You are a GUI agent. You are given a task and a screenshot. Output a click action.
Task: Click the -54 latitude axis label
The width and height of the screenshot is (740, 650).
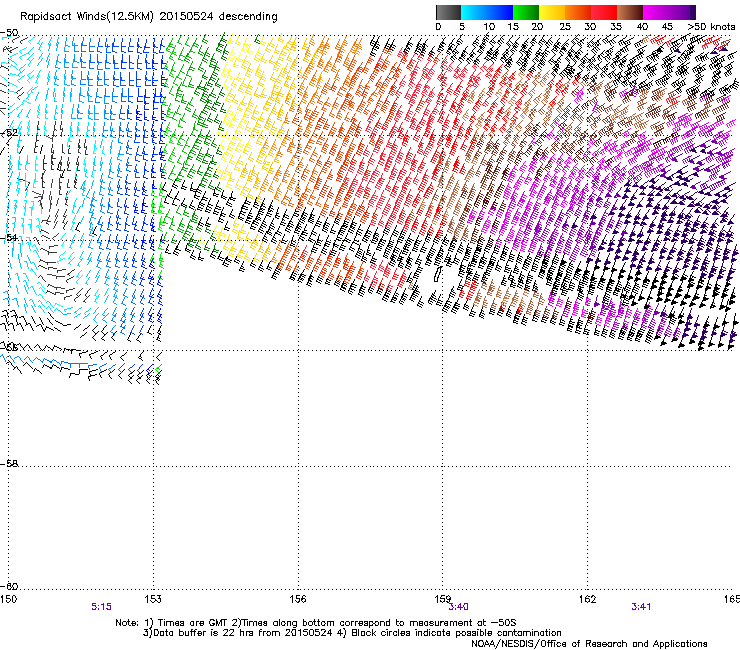point(9,238)
